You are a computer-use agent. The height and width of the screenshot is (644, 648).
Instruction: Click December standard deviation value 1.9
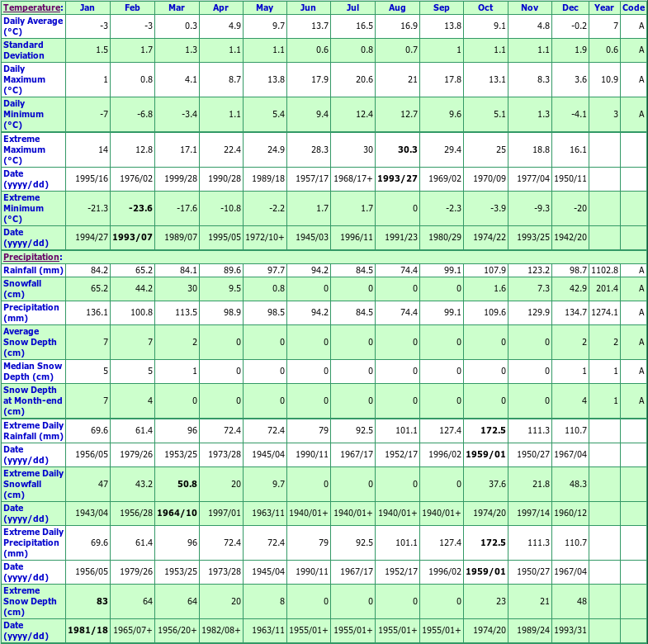[x=580, y=50]
